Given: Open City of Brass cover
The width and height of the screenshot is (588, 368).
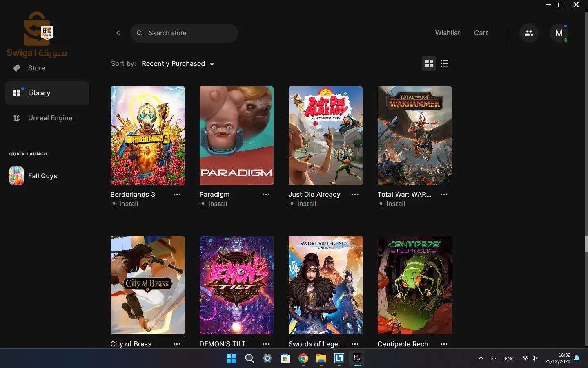Looking at the screenshot, I should (x=147, y=285).
